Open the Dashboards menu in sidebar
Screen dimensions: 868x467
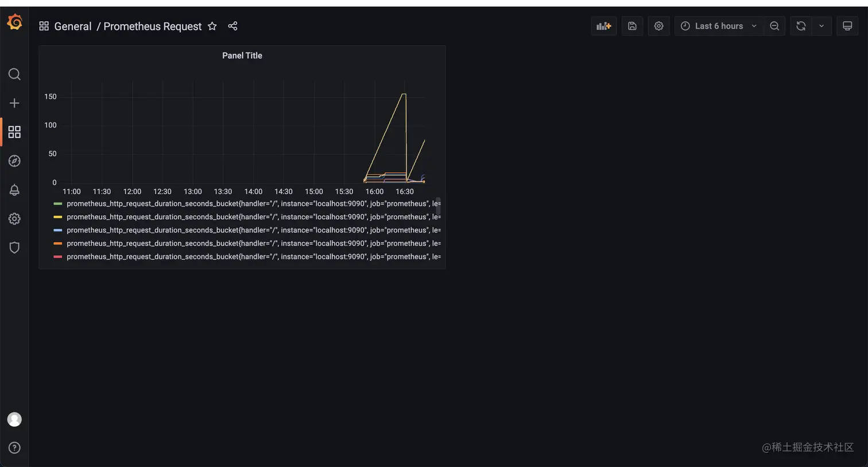click(x=14, y=132)
